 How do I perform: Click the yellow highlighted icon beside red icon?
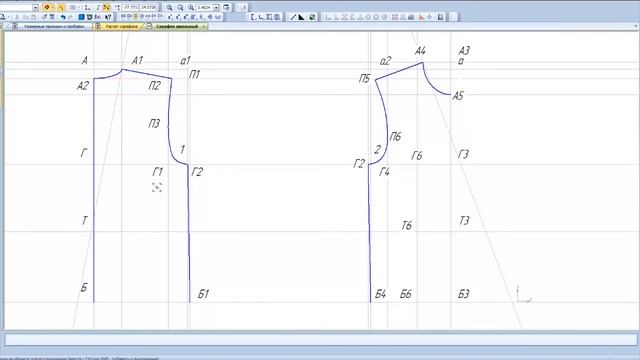(61, 8)
